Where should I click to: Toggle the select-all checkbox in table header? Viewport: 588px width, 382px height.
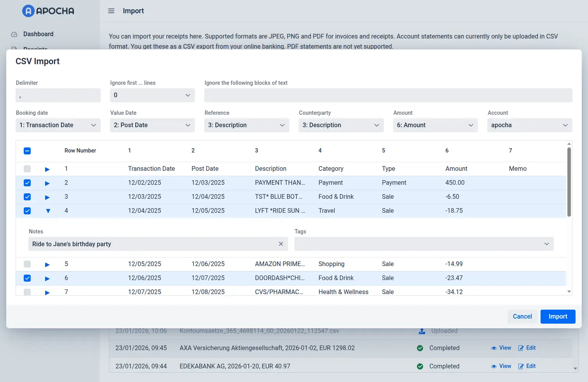point(27,151)
